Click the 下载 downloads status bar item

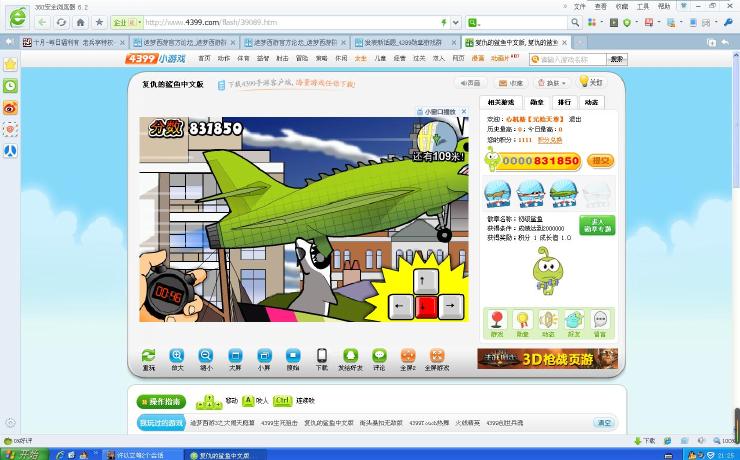(x=645, y=441)
